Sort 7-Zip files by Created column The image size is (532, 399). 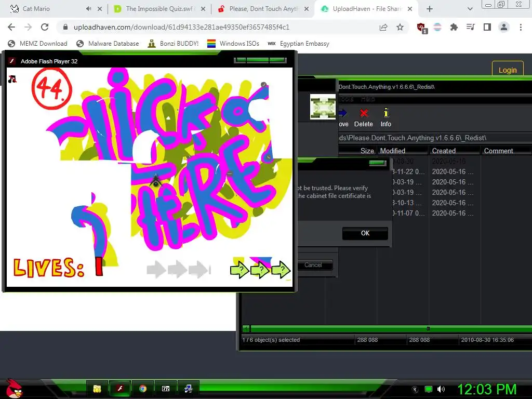coord(454,151)
